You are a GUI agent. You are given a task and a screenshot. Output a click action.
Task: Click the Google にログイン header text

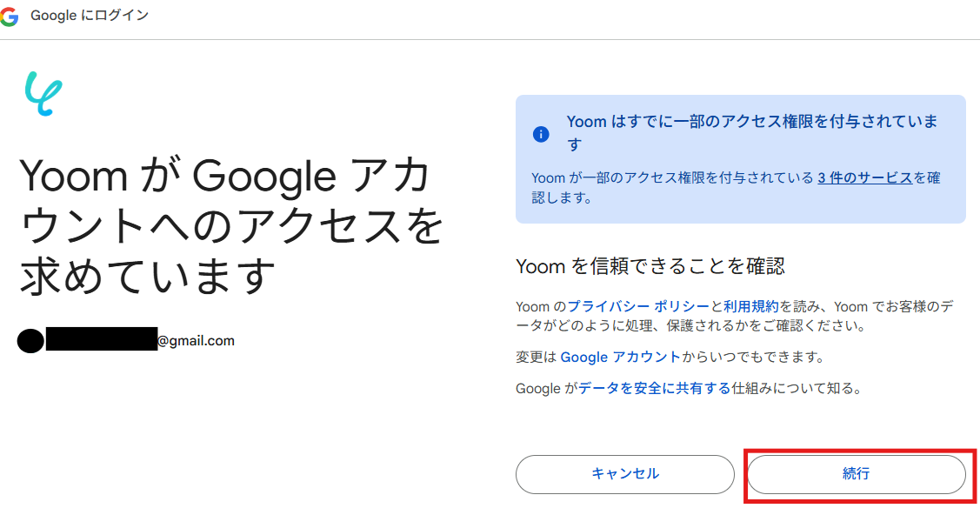coord(90,17)
